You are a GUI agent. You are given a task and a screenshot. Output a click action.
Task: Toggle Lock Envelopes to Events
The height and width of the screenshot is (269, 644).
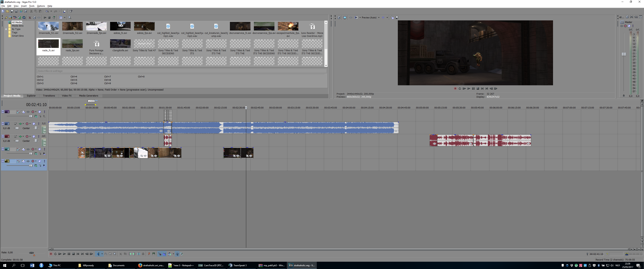[x=177, y=254]
